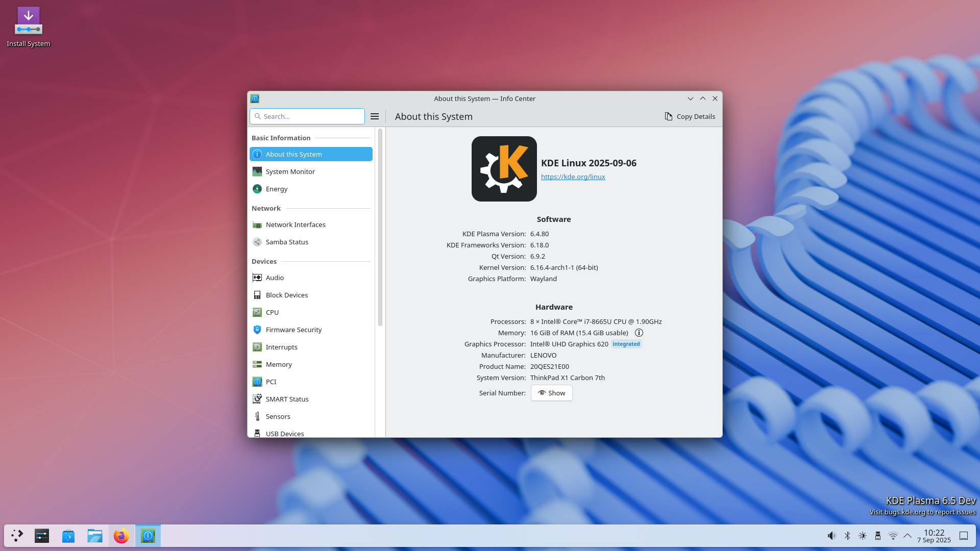Click the Sensors thermometer icon

257,416
